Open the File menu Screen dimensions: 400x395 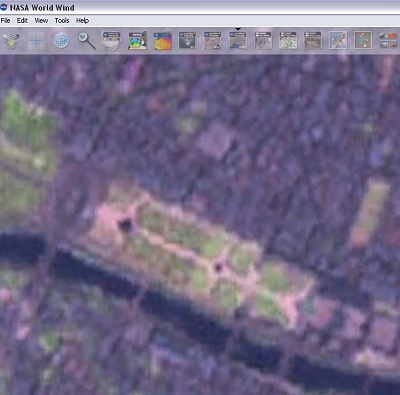click(5, 21)
